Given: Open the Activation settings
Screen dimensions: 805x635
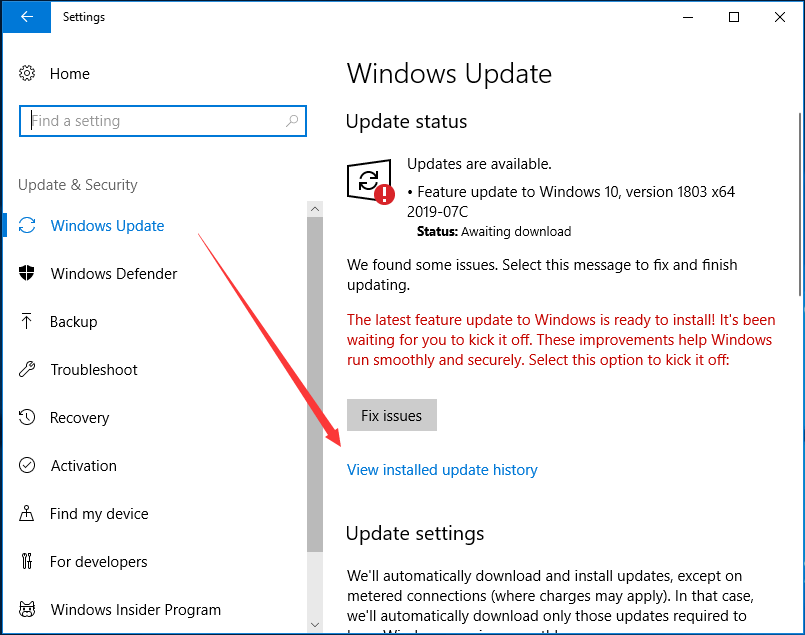Looking at the screenshot, I should coord(84,466).
